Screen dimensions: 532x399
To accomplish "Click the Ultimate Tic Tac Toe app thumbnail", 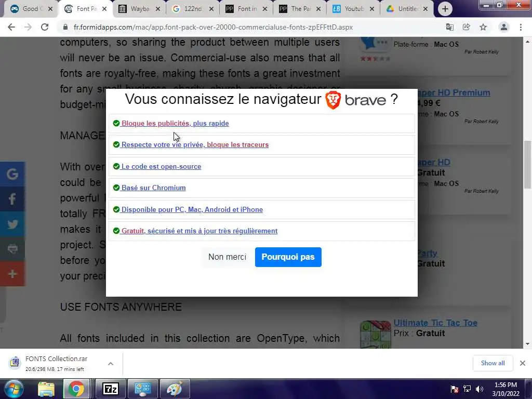I will (x=376, y=334).
